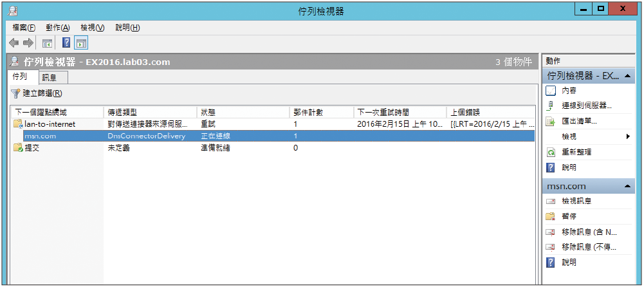
Task: Click the 佇列檢視器 title bar app icon
Action: click(x=13, y=10)
